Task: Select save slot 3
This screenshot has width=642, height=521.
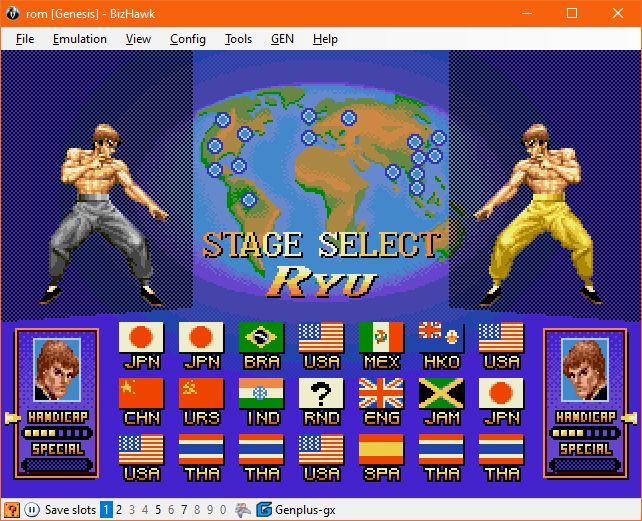Action: click(x=132, y=510)
